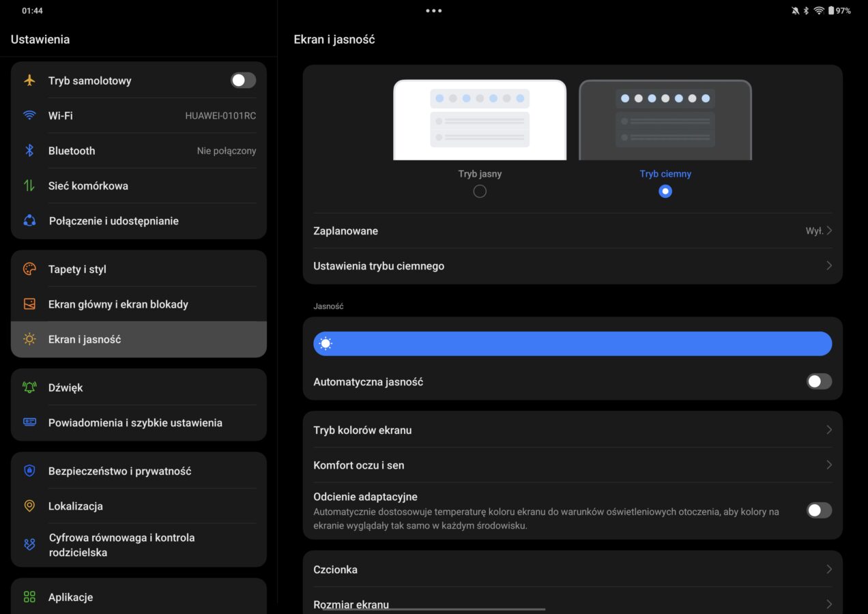The image size is (868, 614).
Task: Click the 01:44 clock
Action: (31, 11)
